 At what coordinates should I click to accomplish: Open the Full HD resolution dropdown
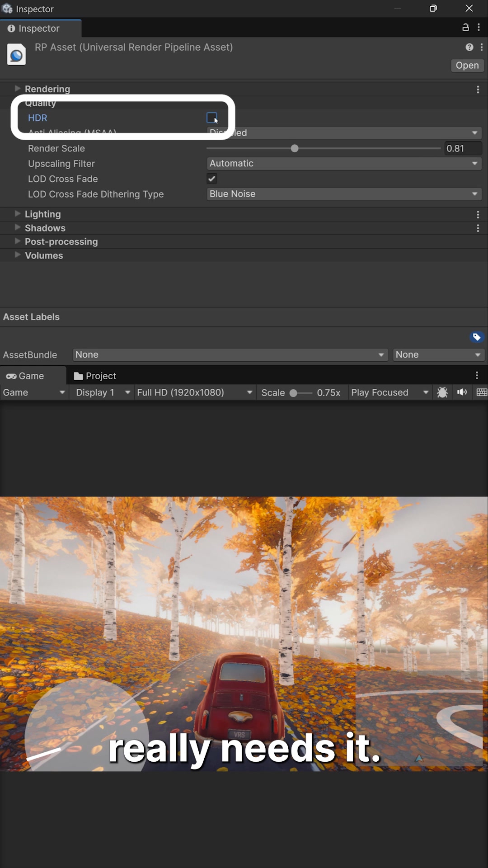click(x=195, y=392)
